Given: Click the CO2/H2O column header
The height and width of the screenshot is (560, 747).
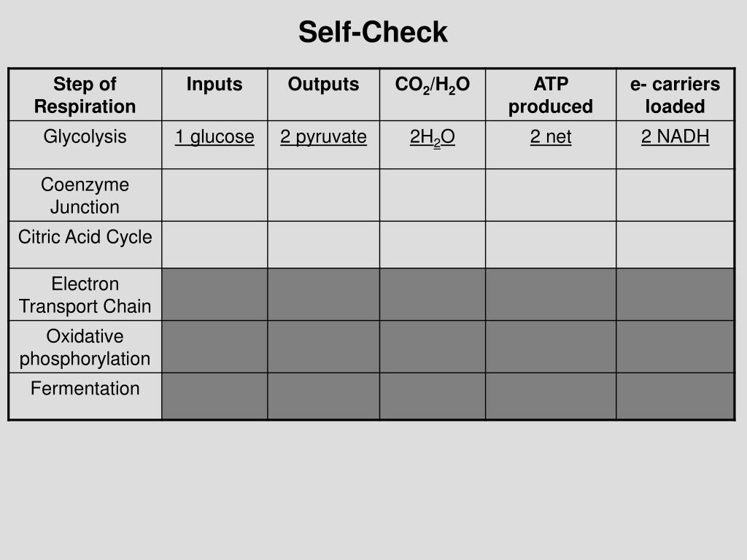Looking at the screenshot, I should click(432, 85).
